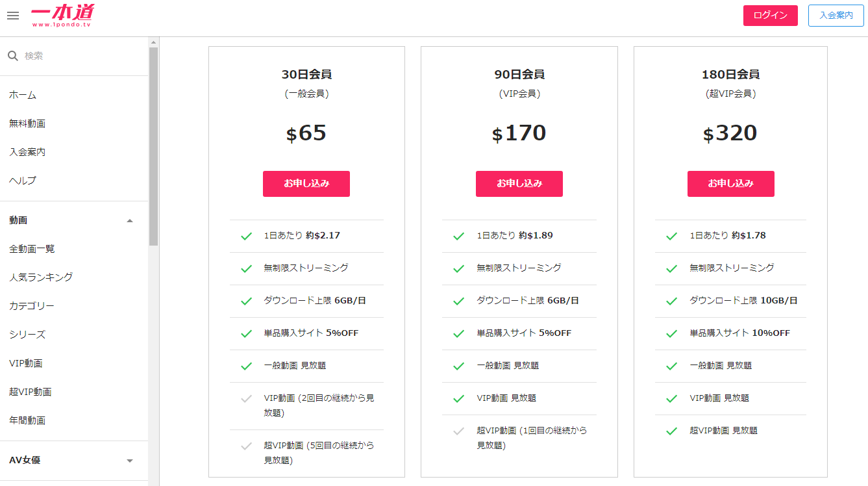This screenshot has height=486, width=868.
Task: Click green checkmark beside 180日会員 超VIP動画
Action: [x=672, y=431]
